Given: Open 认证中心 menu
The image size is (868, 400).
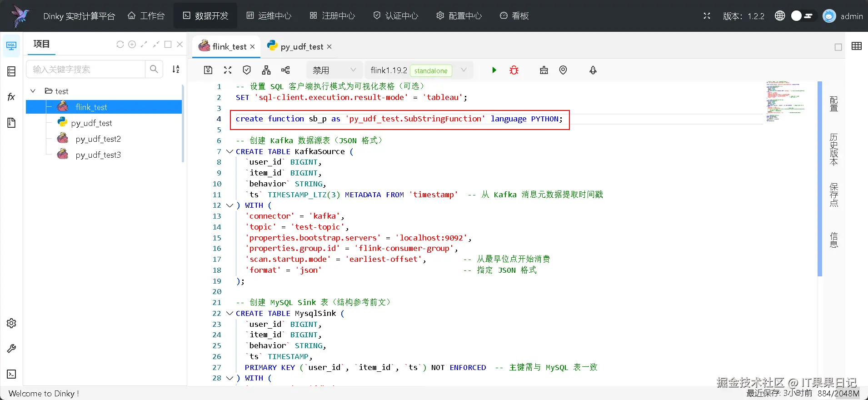Looking at the screenshot, I should pyautogui.click(x=396, y=16).
